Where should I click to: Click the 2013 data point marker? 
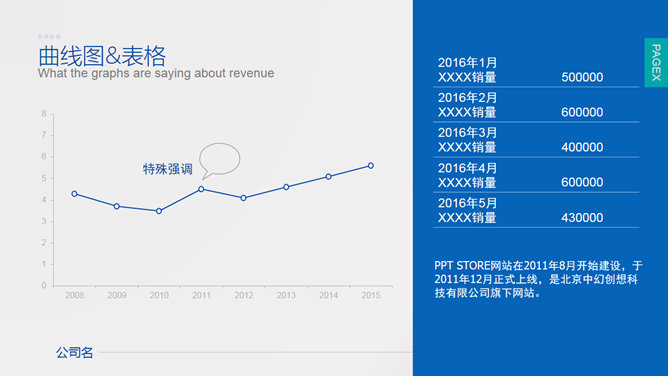pyautogui.click(x=286, y=187)
